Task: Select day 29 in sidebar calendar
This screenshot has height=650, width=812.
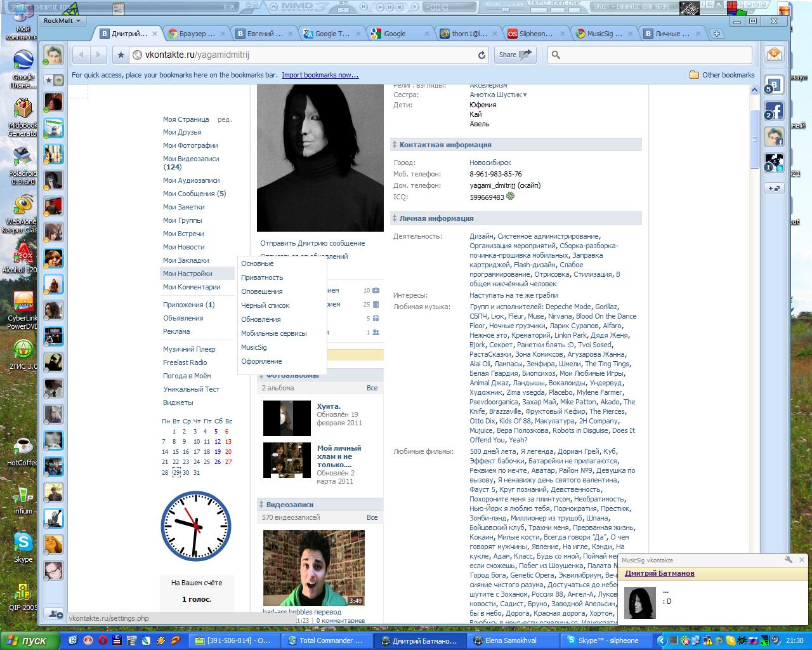Action: pyautogui.click(x=176, y=472)
